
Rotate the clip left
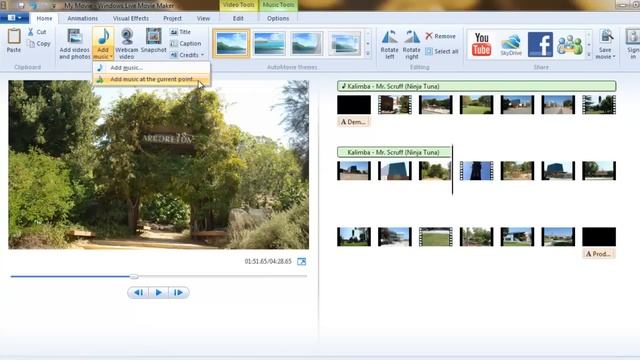click(x=389, y=44)
